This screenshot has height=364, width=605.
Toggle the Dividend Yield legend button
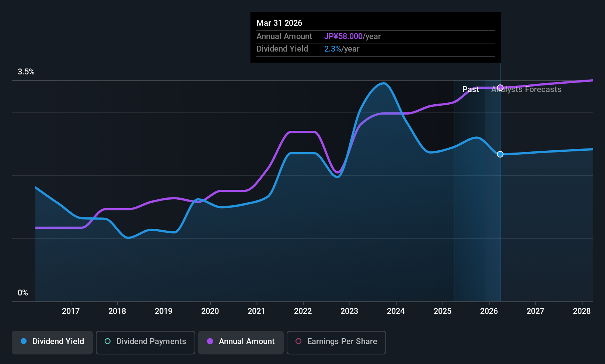[x=52, y=342]
